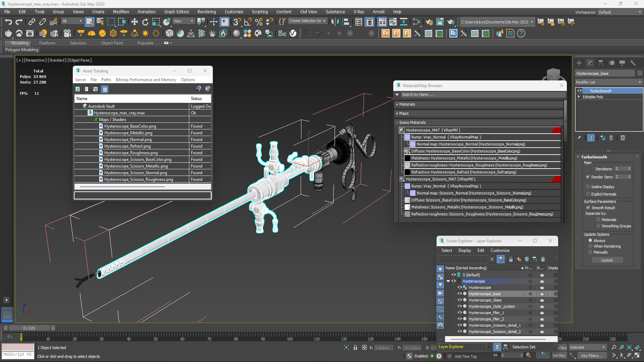Open the Create Selection Set dropdown

pos(307,21)
